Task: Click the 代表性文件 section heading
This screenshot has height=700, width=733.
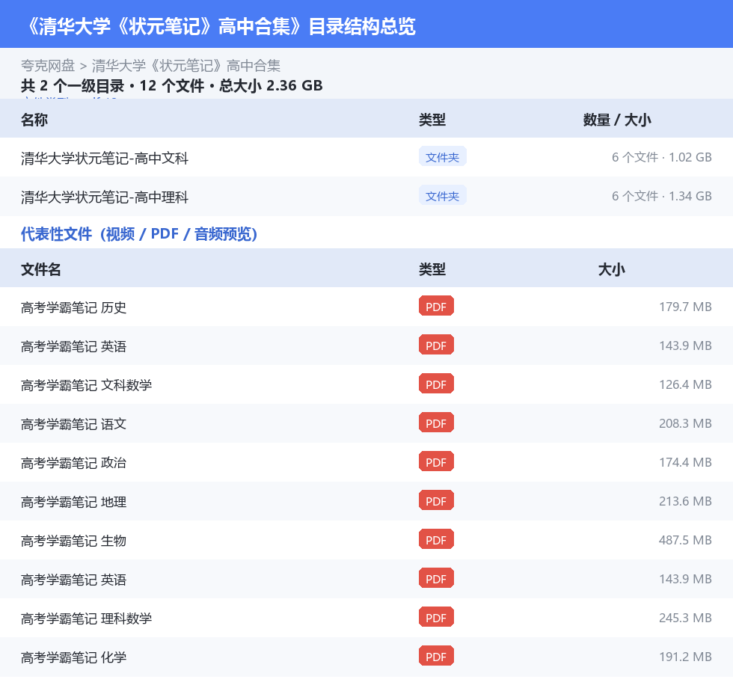Action: point(139,233)
